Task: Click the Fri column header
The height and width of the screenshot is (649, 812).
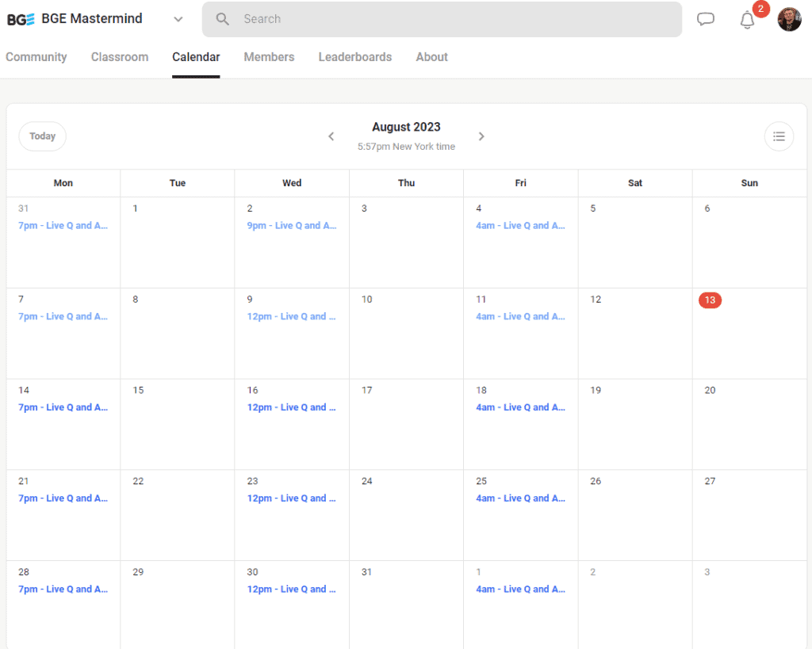Action: (x=520, y=183)
